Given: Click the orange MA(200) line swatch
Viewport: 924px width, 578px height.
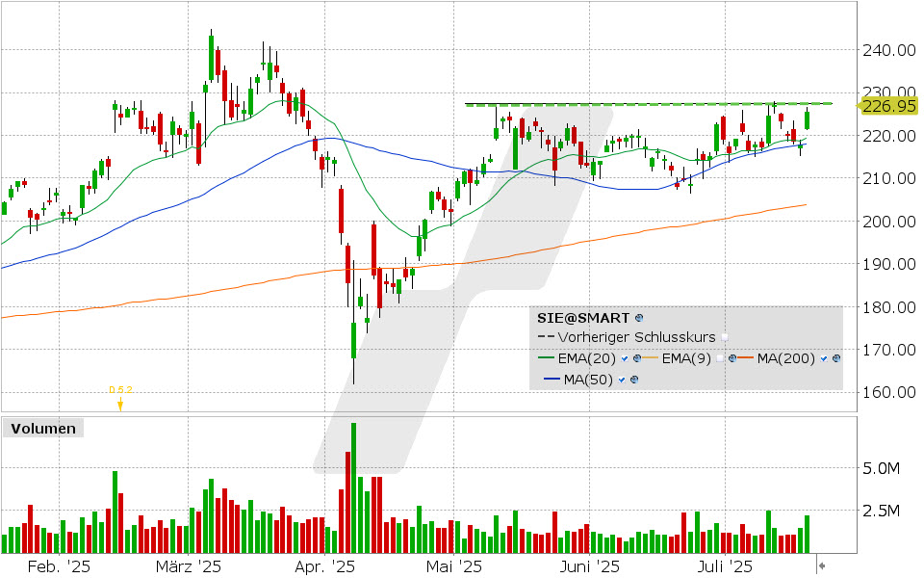Looking at the screenshot, I should 745,357.
